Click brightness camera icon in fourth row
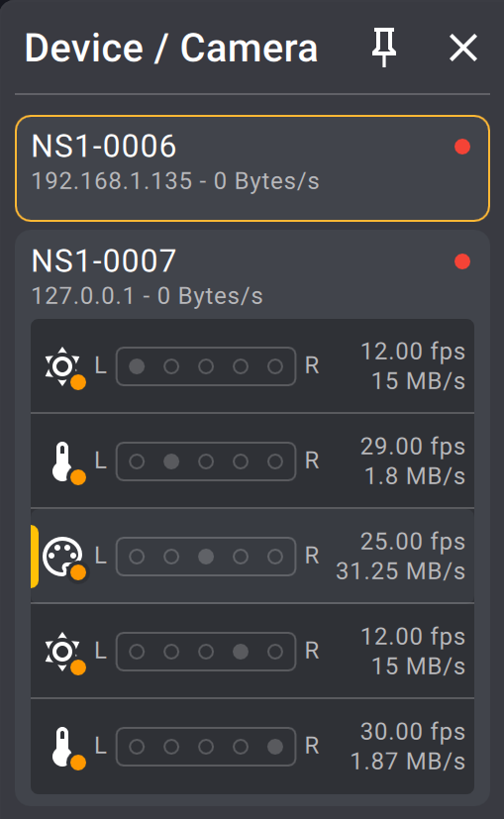504x819 pixels. (64, 653)
